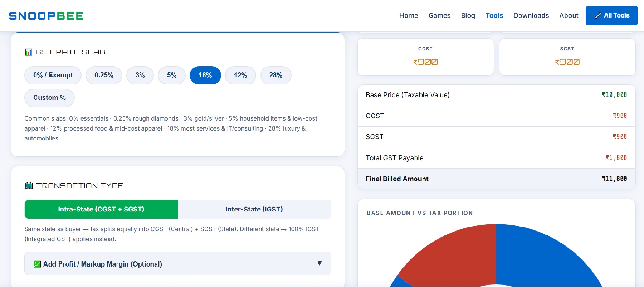Viewport: 644px width, 287px height.
Task: Click the Base Price (Taxable Value) label
Action: click(x=408, y=95)
